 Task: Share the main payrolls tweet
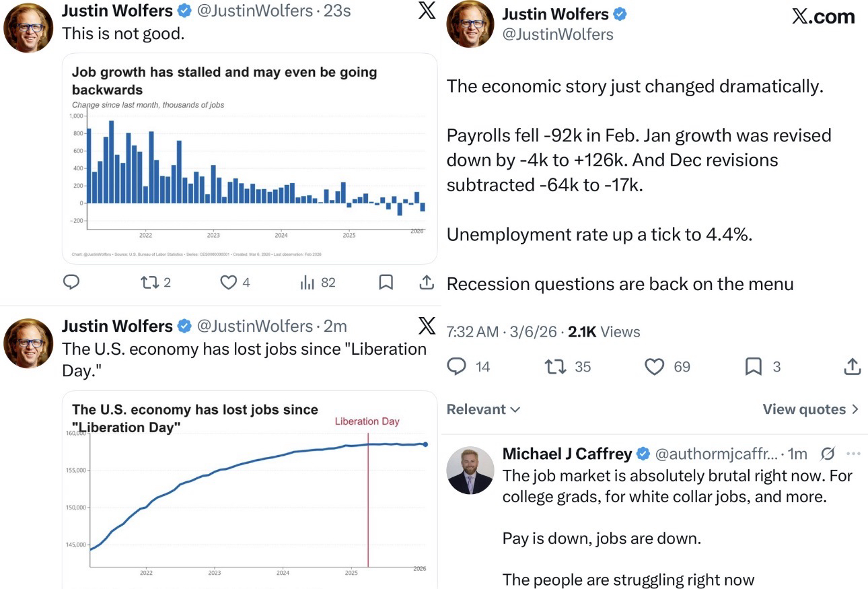coord(852,366)
